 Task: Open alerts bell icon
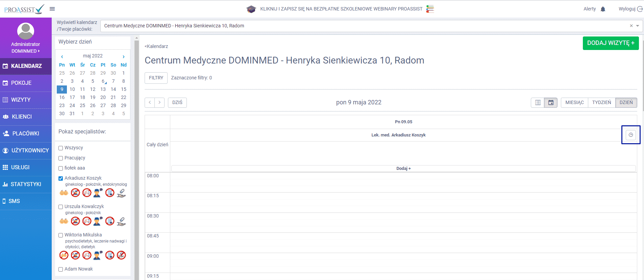click(603, 9)
